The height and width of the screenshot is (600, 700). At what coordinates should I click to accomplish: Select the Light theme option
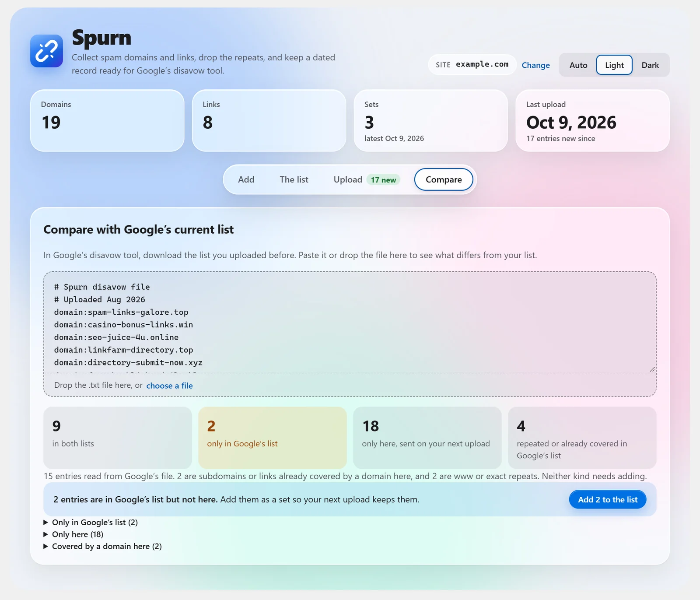(x=614, y=65)
